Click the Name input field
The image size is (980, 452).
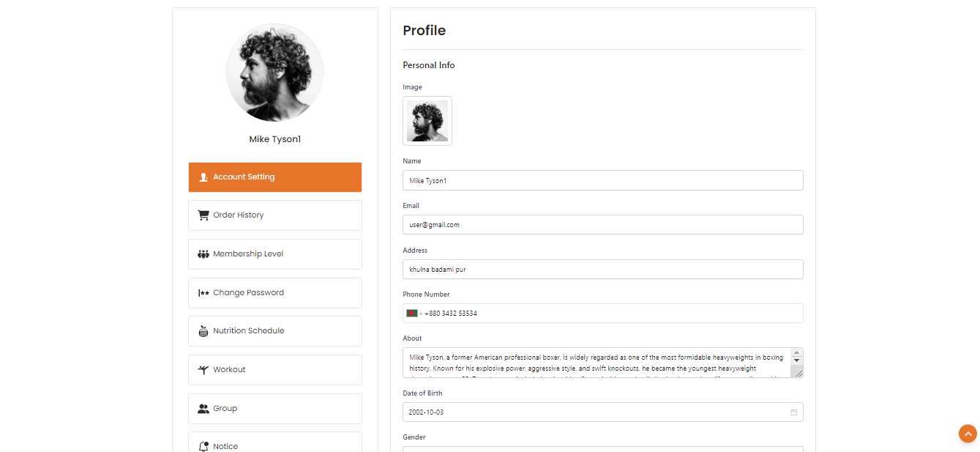tap(602, 180)
